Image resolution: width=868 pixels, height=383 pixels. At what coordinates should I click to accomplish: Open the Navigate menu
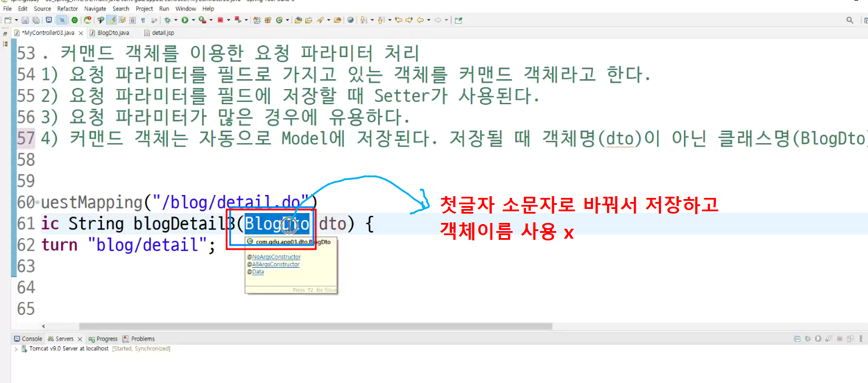pos(95,9)
